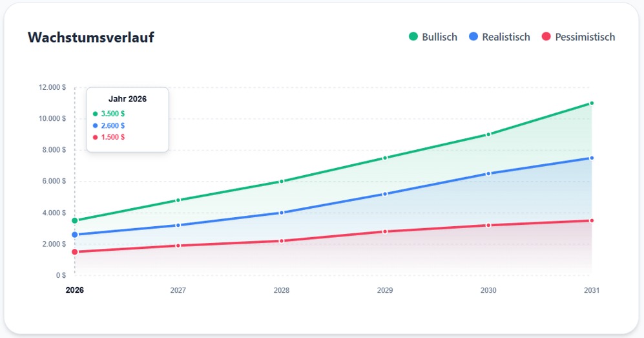This screenshot has height=338, width=644.
Task: Click the green Bullisch legend dot
Action: tap(413, 37)
